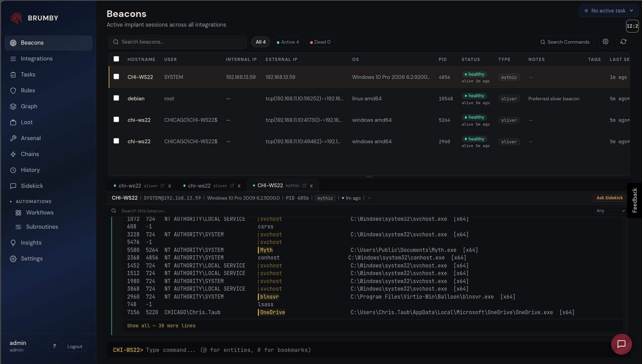The width and height of the screenshot is (642, 364).
Task: Open Loot in sidebar
Action: point(48,122)
